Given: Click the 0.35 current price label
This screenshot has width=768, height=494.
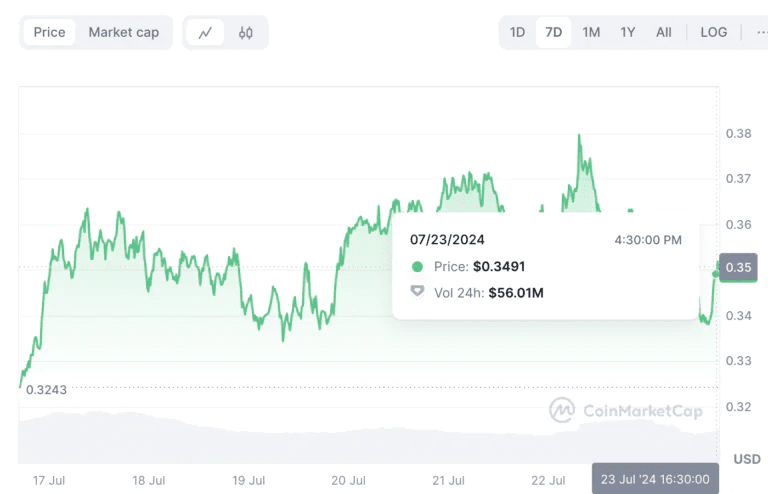Looking at the screenshot, I should click(739, 267).
